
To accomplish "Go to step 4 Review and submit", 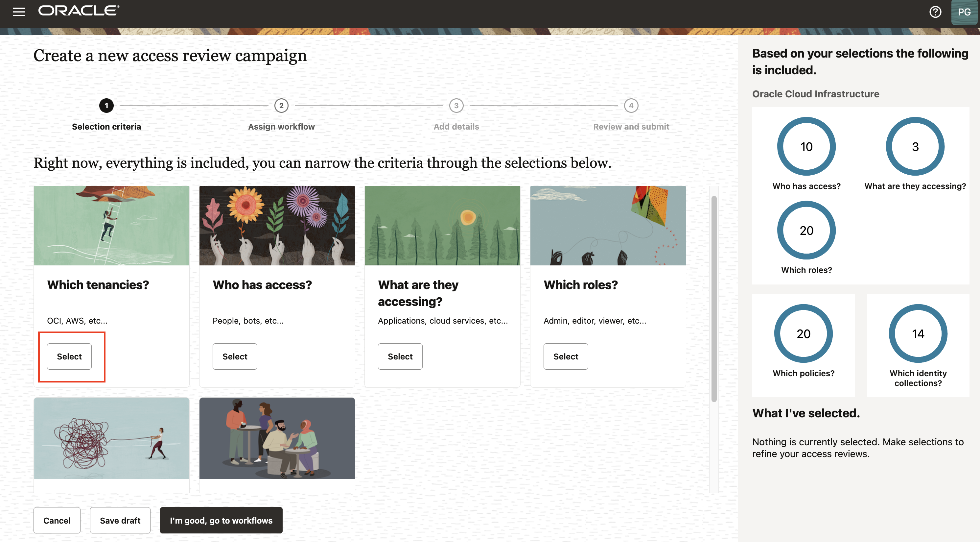I will [x=631, y=106].
